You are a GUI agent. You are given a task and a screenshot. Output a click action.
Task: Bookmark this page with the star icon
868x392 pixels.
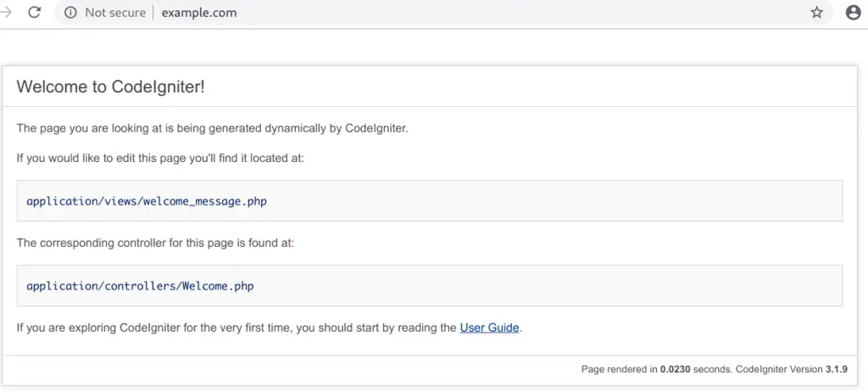coord(816,12)
